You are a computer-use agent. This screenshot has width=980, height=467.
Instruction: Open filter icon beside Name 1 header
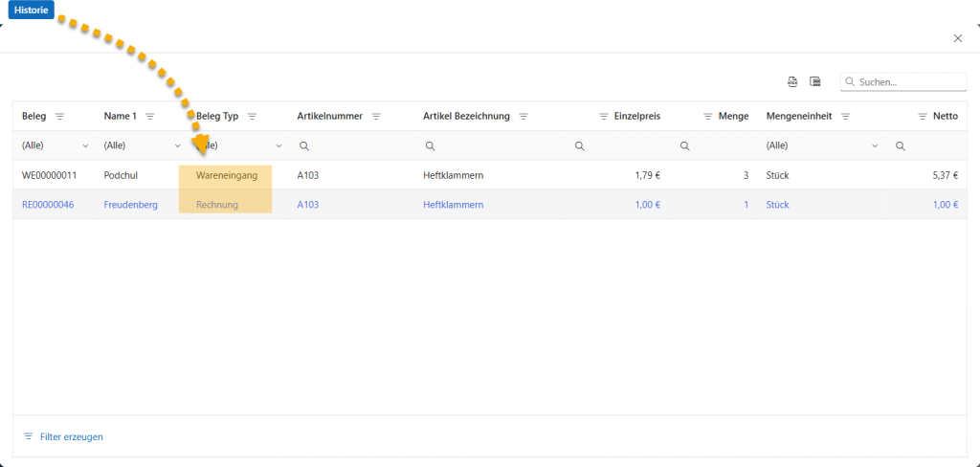point(150,117)
